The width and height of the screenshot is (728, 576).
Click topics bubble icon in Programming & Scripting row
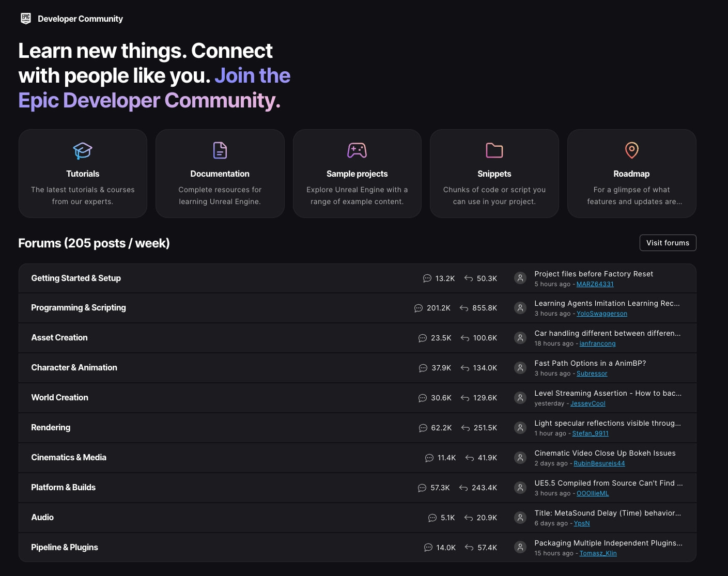point(419,308)
